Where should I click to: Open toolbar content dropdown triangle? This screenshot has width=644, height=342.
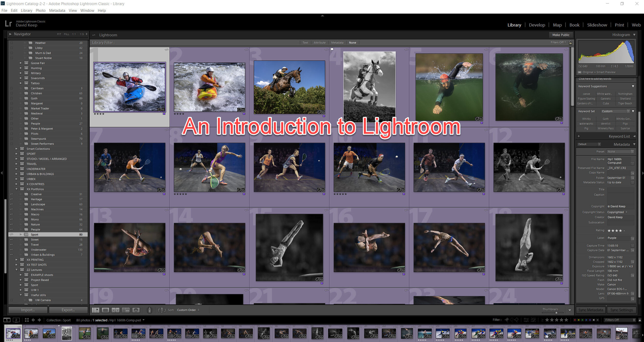570,310
